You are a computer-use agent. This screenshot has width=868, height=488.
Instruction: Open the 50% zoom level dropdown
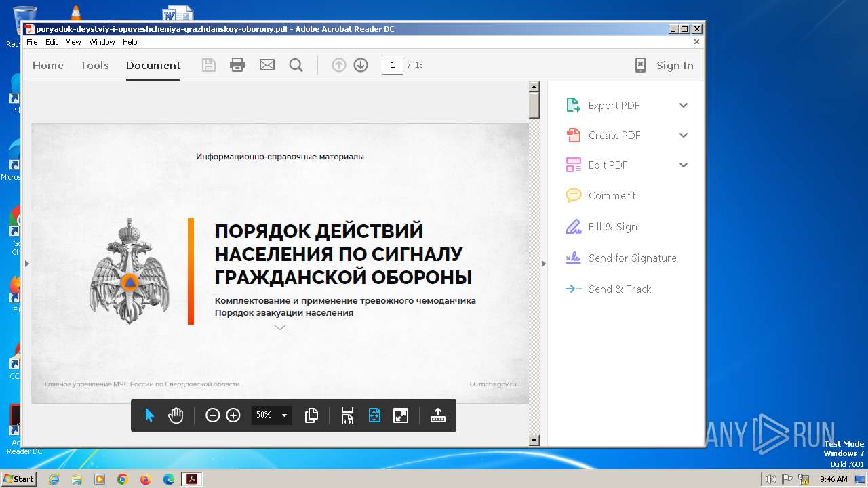[284, 415]
